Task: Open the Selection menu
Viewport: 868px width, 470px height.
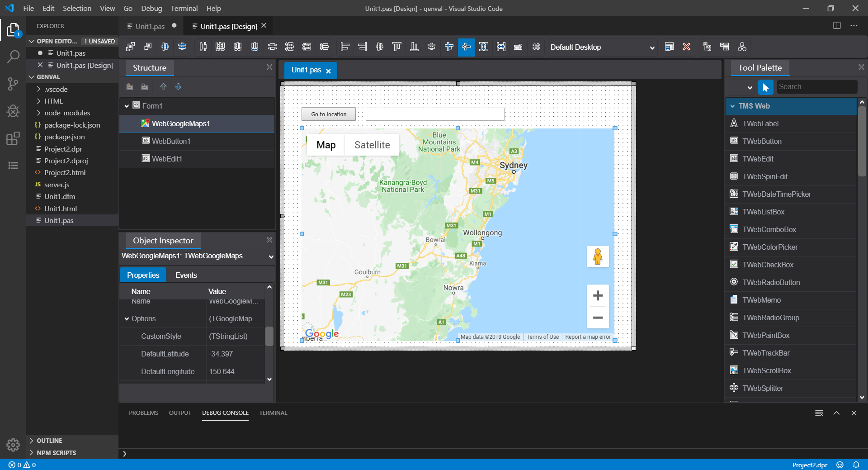Action: click(77, 8)
